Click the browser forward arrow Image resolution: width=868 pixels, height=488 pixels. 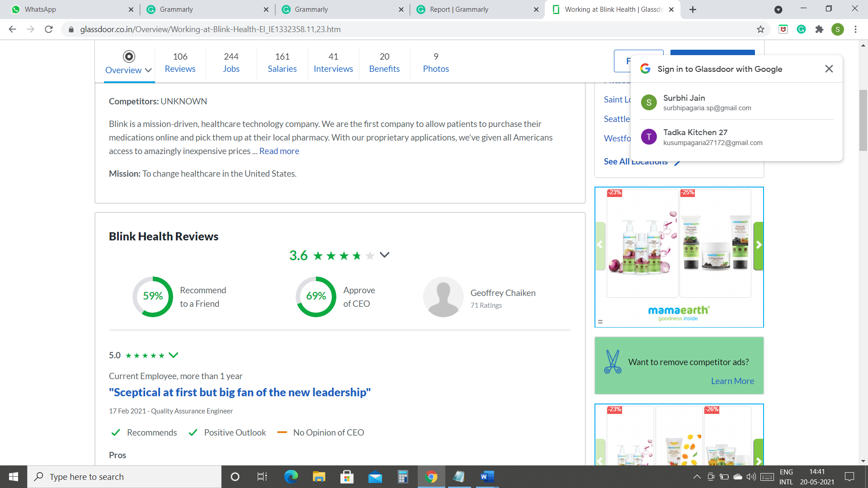(x=30, y=29)
